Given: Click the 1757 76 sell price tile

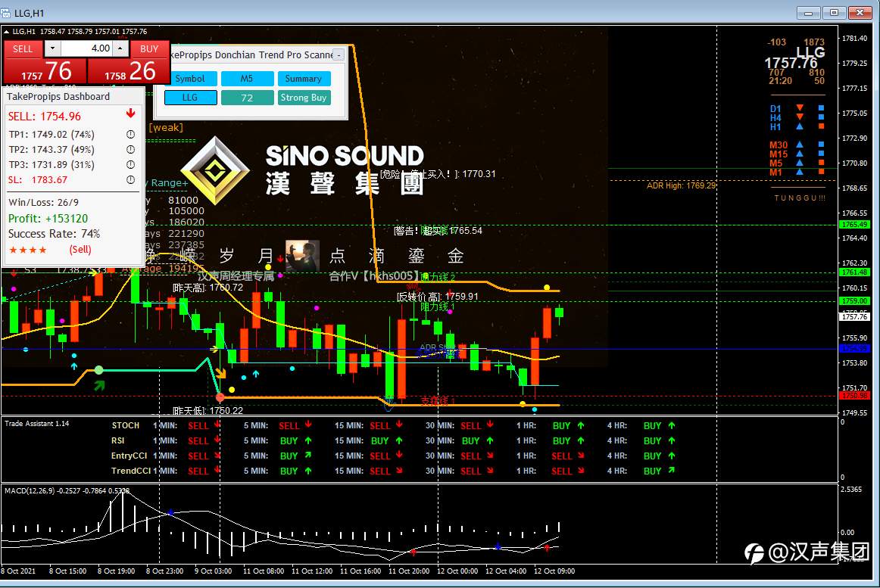Looking at the screenshot, I should point(45,70).
